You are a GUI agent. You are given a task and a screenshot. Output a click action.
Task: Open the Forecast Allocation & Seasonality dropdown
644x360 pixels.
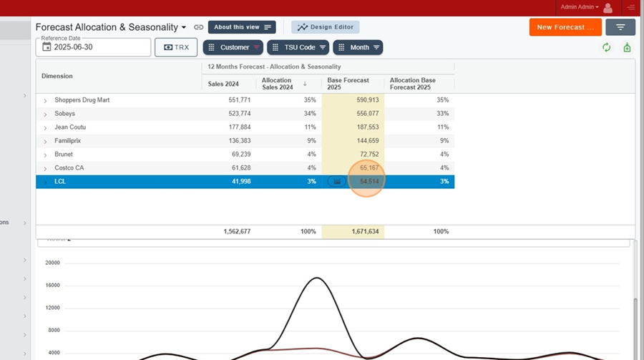[184, 27]
